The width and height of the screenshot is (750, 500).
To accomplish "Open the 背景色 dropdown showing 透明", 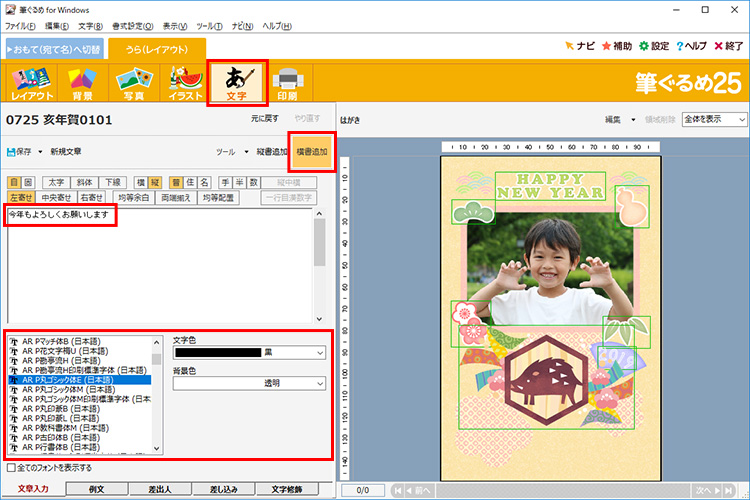I will [318, 383].
